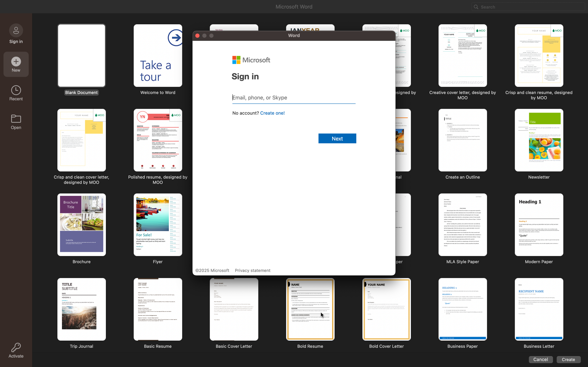The height and width of the screenshot is (367, 588).
Task: Select the Newsletter template thumbnail
Action: (539, 140)
